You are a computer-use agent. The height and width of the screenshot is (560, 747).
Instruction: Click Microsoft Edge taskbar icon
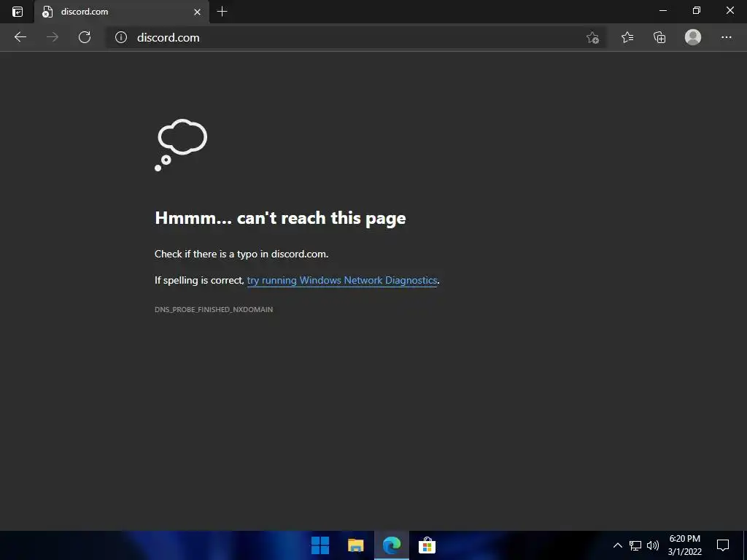[392, 545]
